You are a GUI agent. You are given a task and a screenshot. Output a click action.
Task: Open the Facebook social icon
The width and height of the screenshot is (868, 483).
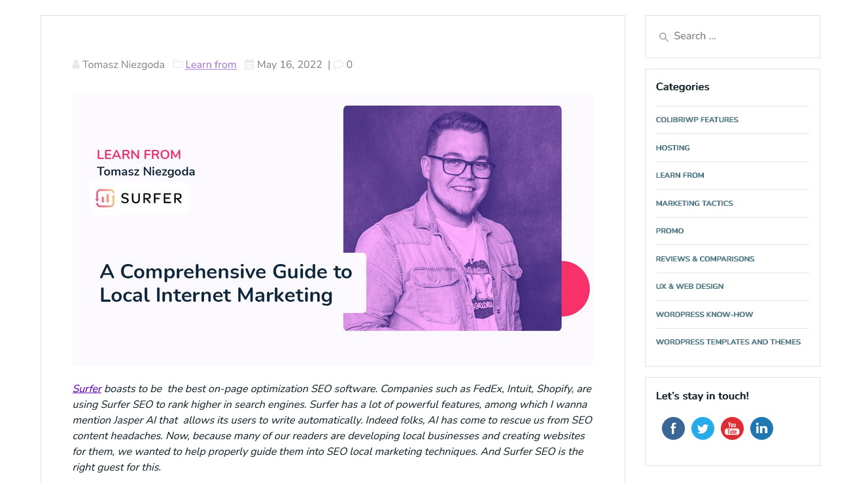[673, 429]
